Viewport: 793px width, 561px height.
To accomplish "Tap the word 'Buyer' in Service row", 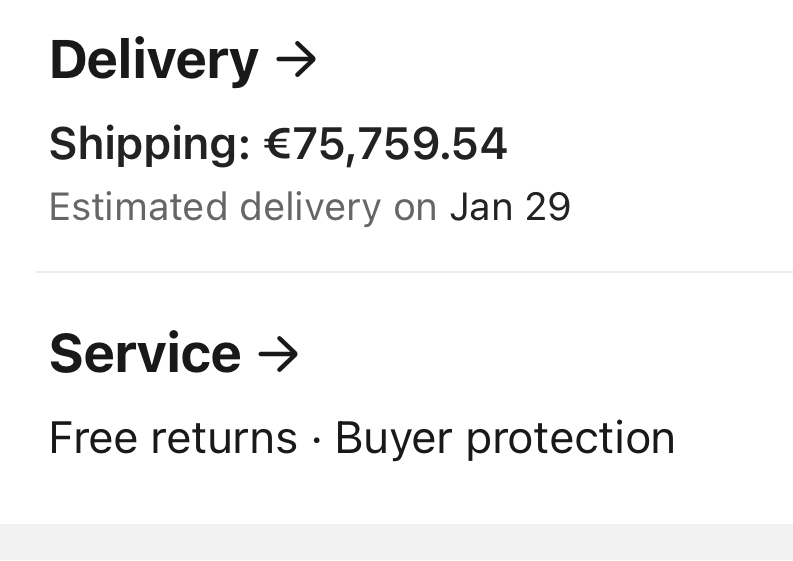I will (394, 438).
